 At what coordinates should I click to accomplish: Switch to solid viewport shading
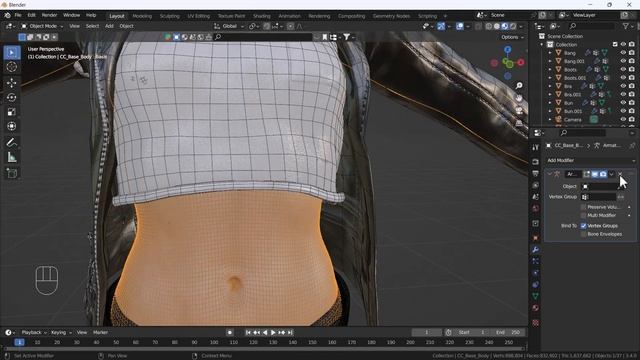point(497,26)
